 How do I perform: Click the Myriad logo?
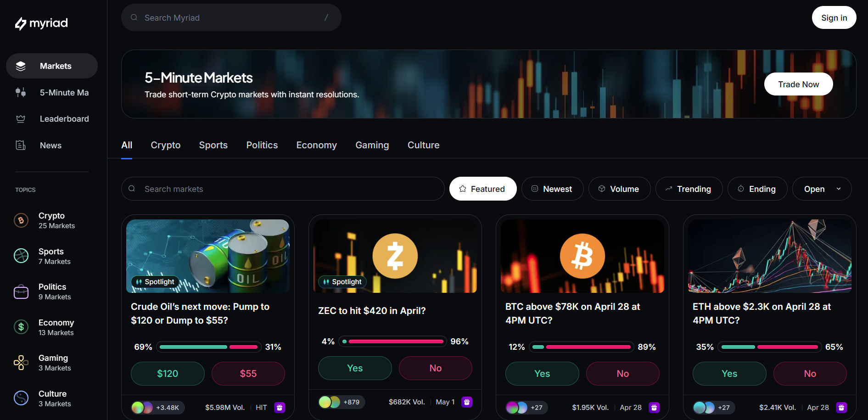click(41, 23)
